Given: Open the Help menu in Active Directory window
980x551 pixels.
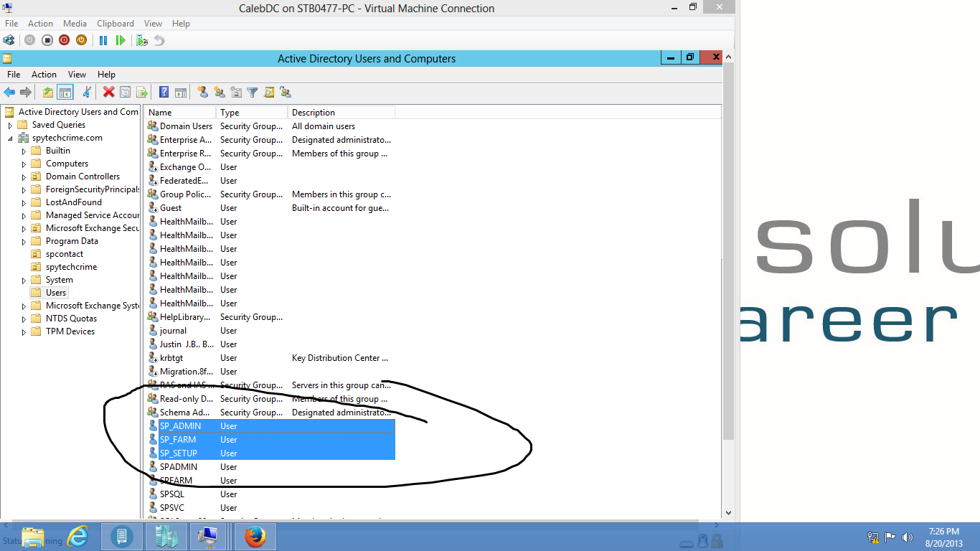Looking at the screenshot, I should tap(106, 75).
